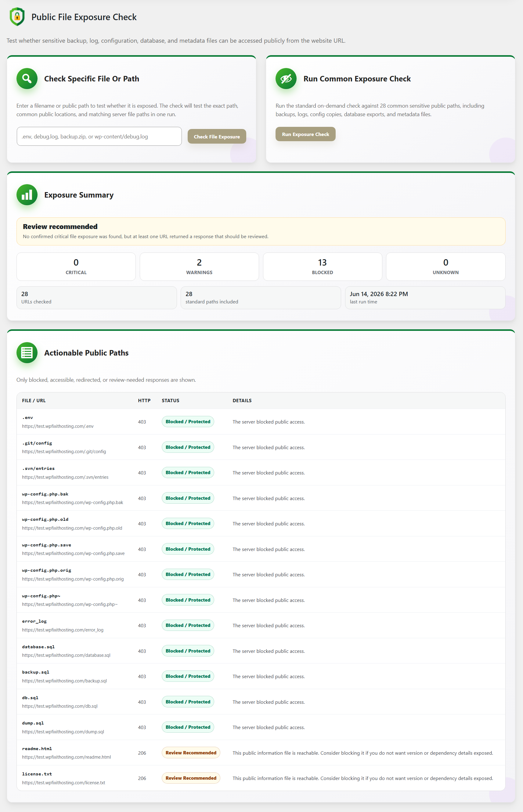Screen dimensions: 523x812
Task: Click the STATUS column header
Action: pos(171,400)
